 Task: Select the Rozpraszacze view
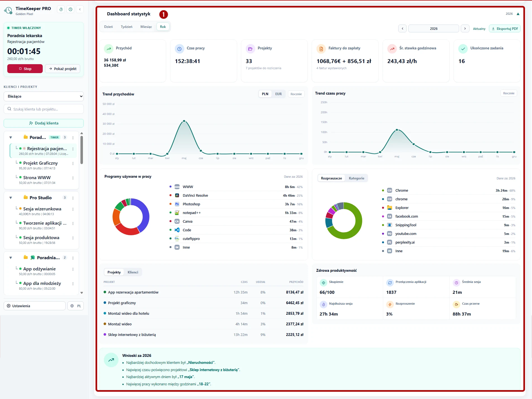[331, 178]
